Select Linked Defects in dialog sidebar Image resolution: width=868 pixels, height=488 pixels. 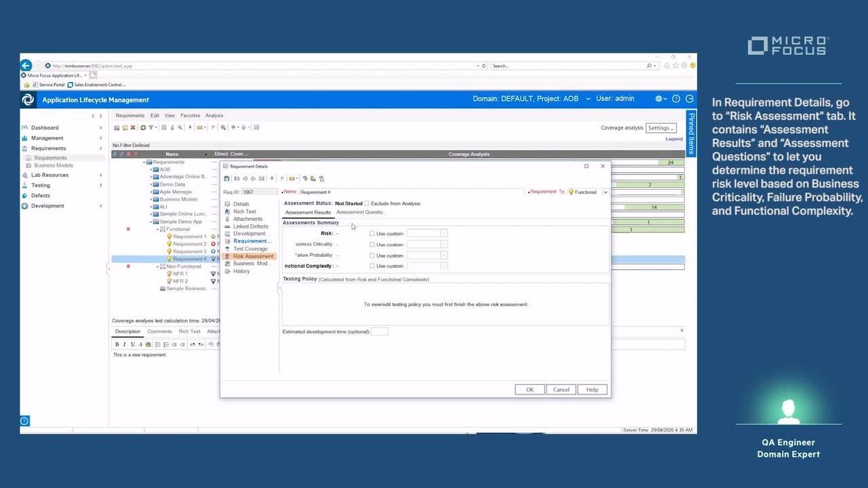click(250, 226)
